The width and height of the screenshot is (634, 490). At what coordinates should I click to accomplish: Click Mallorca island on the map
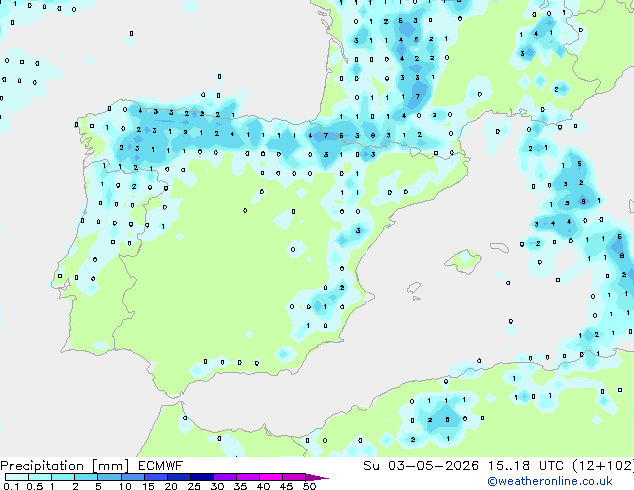[463, 261]
